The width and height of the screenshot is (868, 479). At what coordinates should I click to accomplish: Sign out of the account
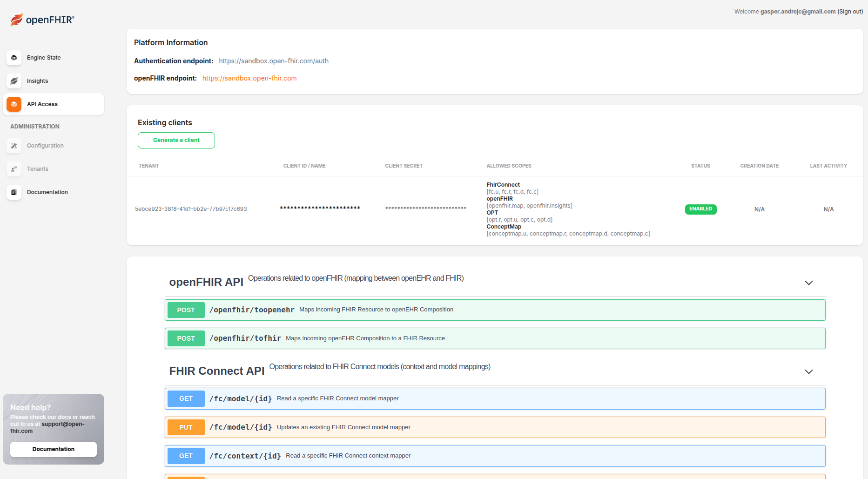click(850, 12)
